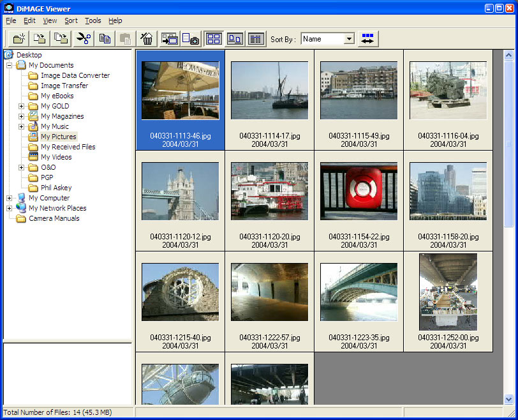Select the My Received Files folder

[x=68, y=147]
